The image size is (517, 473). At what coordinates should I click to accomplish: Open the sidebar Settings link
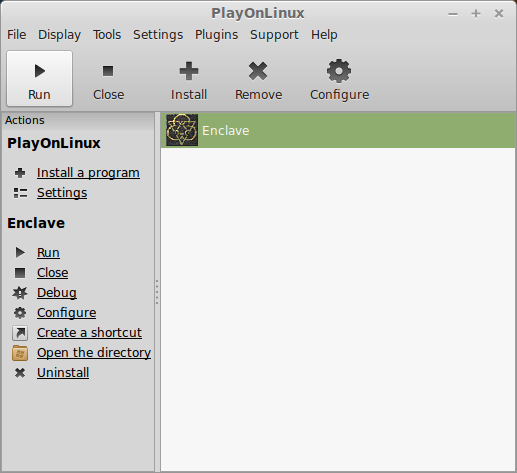[62, 193]
